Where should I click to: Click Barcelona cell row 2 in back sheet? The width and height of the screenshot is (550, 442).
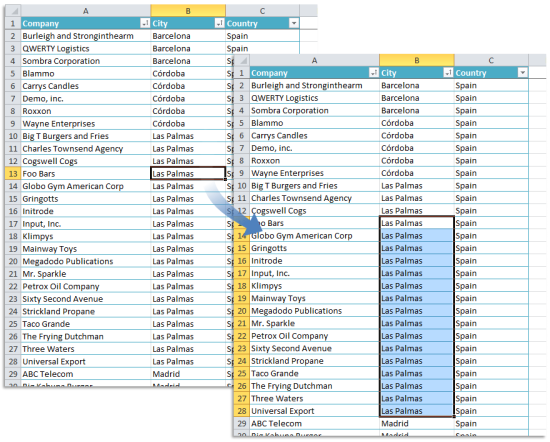(x=188, y=36)
